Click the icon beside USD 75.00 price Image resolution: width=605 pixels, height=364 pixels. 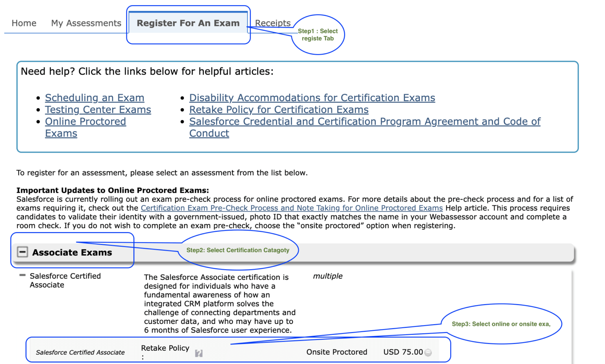[x=428, y=353]
